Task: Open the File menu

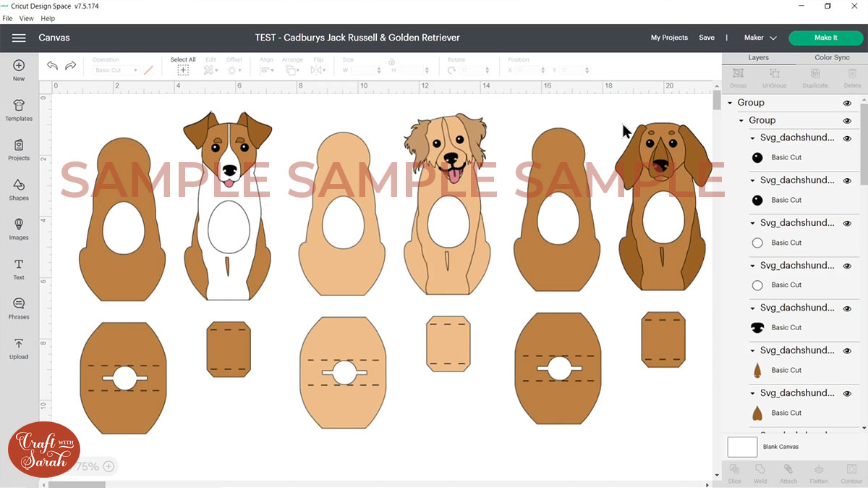Action: coord(7,18)
